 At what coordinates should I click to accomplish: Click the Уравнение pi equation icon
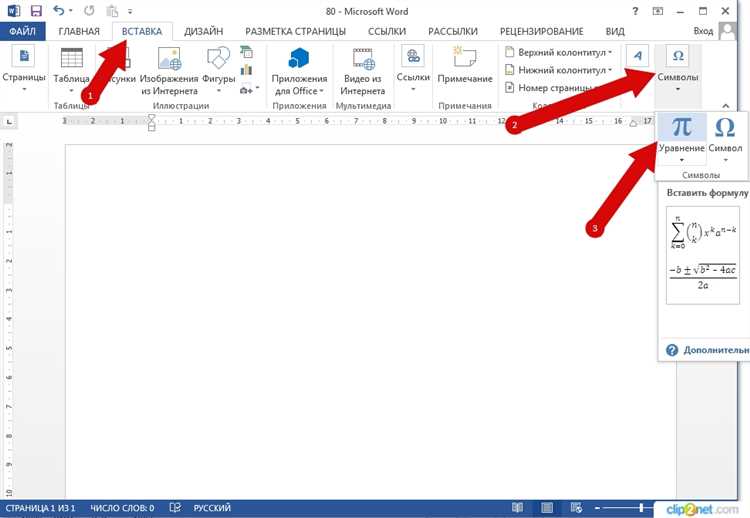pos(681,128)
